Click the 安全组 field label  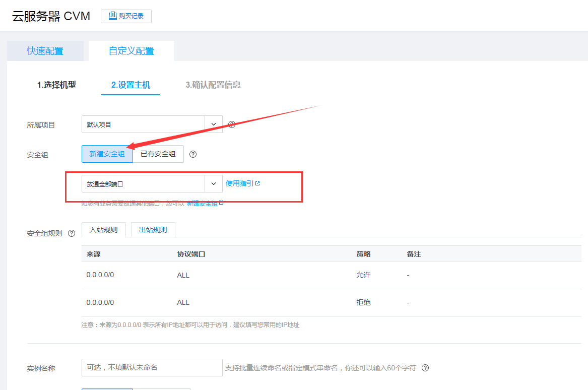point(37,155)
